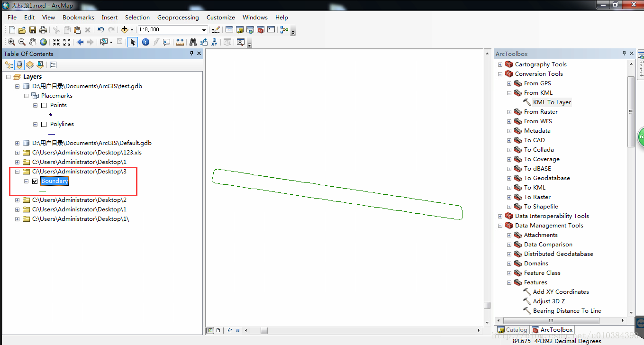644x345 pixels.
Task: Activate the Identify tool
Action: 145,42
